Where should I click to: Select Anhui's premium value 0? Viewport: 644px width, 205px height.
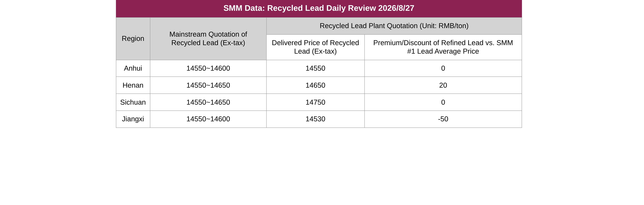coord(443,68)
